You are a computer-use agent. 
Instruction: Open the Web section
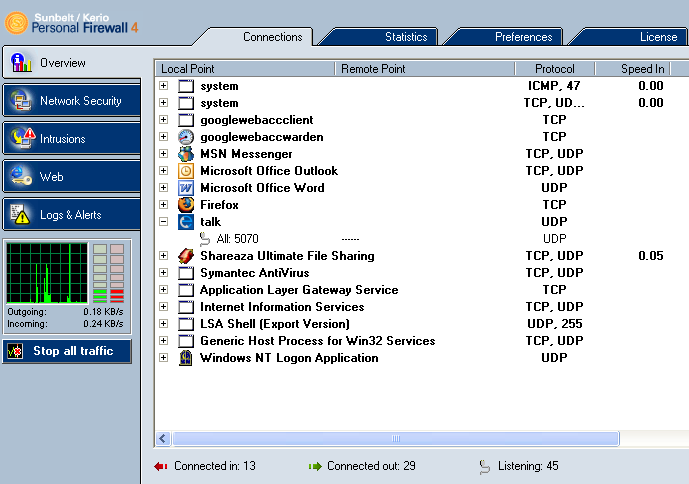(x=71, y=176)
